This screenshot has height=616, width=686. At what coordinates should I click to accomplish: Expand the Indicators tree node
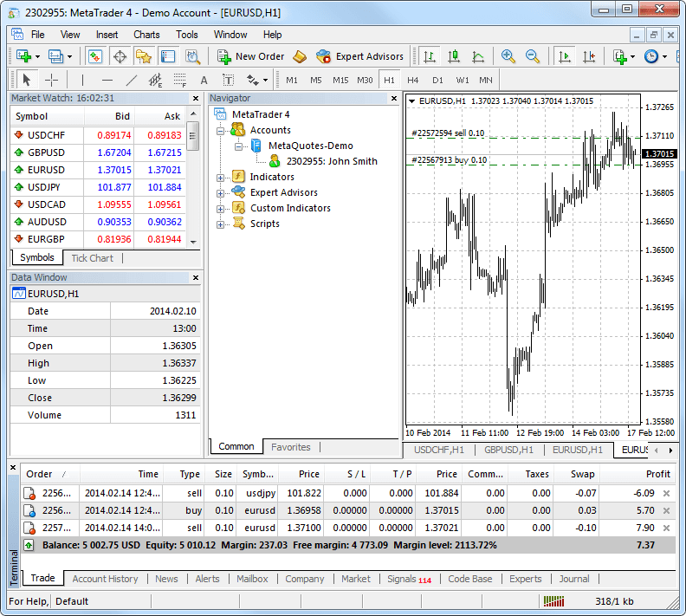[221, 178]
